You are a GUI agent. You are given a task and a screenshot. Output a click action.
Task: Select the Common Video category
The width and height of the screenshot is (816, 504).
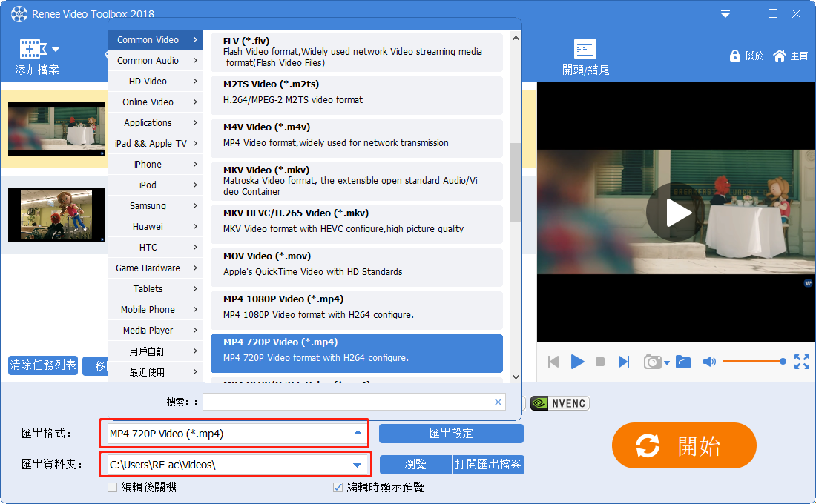(155, 39)
